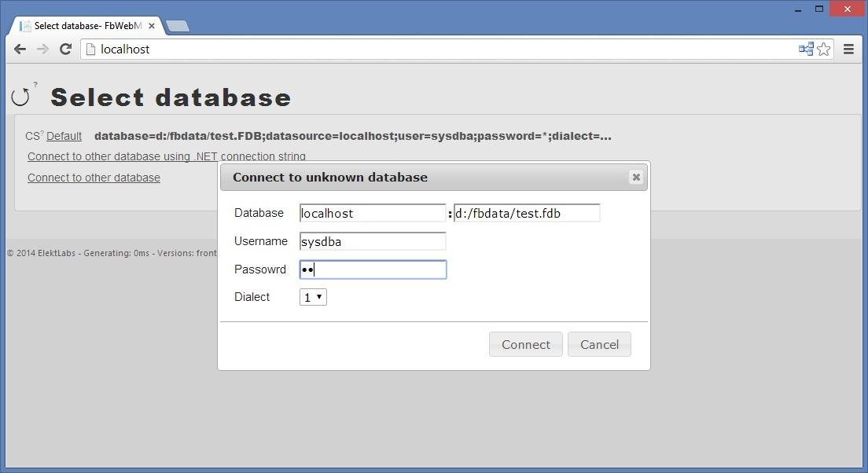Reload the page with the refresh icon

pyautogui.click(x=66, y=49)
